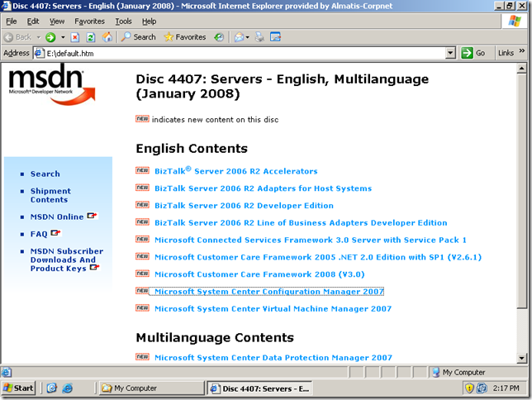Open MSDN Subscriber Downloads And Product Keys link

pyautogui.click(x=67, y=260)
